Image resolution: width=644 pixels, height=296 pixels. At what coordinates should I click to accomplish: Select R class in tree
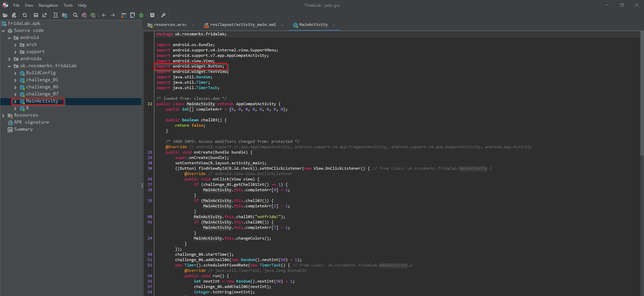pyautogui.click(x=28, y=108)
